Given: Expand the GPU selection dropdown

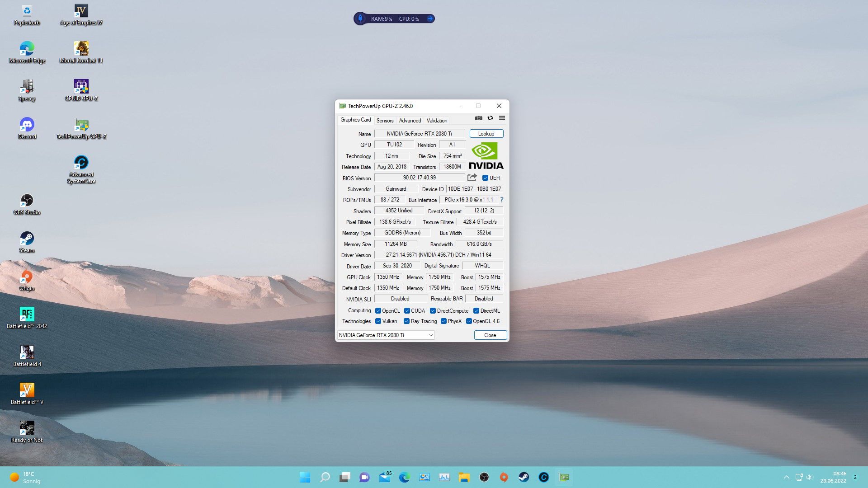Looking at the screenshot, I should (x=430, y=335).
